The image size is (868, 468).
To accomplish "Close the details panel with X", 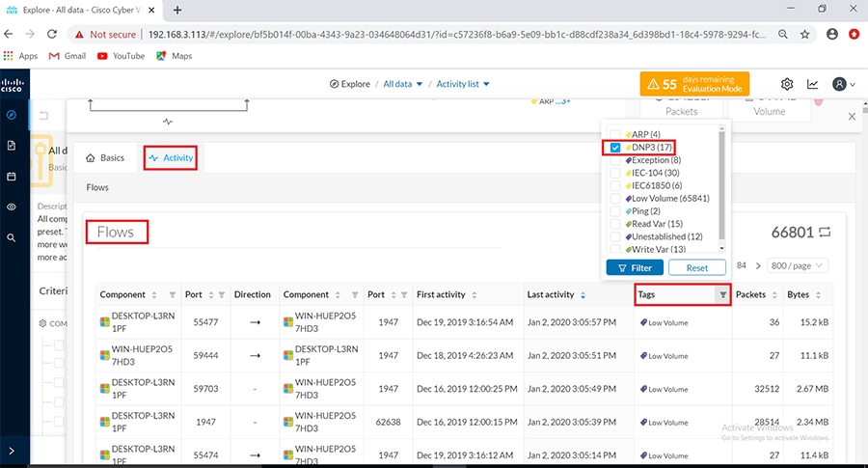I will pyautogui.click(x=852, y=117).
